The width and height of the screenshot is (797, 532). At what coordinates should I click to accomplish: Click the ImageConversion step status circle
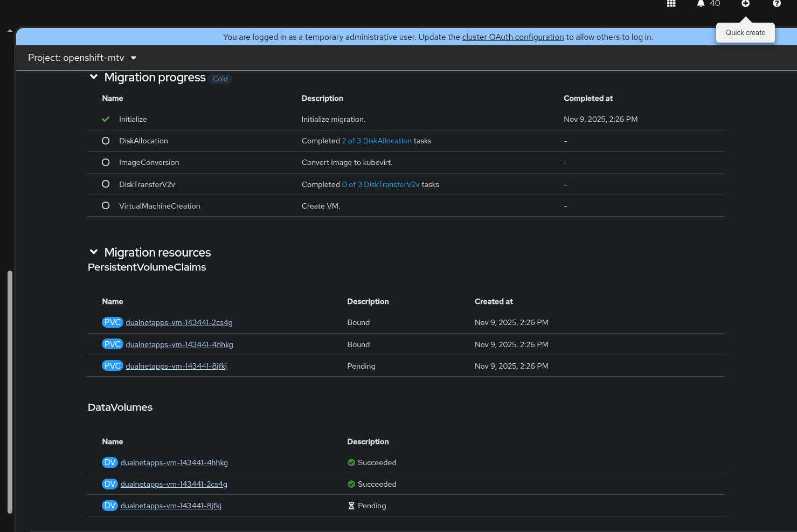tap(106, 162)
